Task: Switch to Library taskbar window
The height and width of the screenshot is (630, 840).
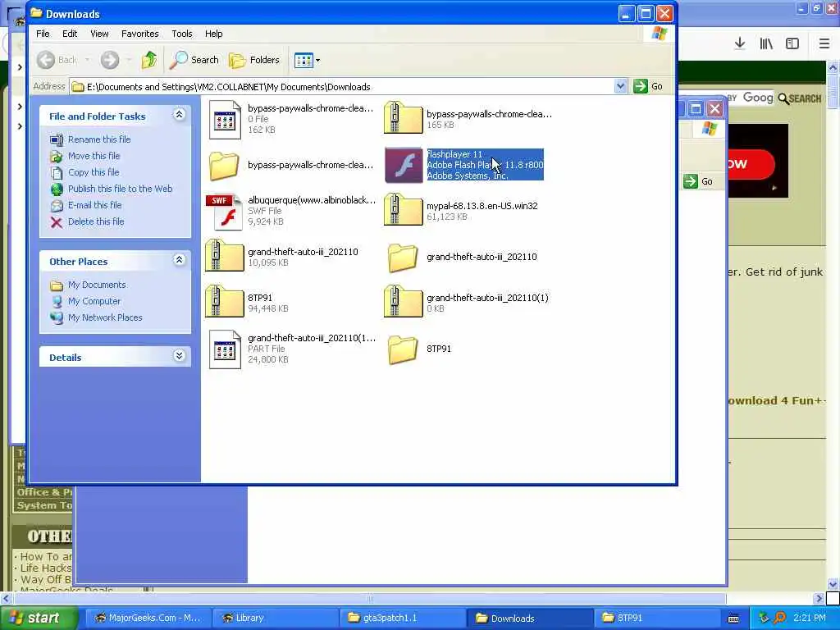Action: click(276, 618)
